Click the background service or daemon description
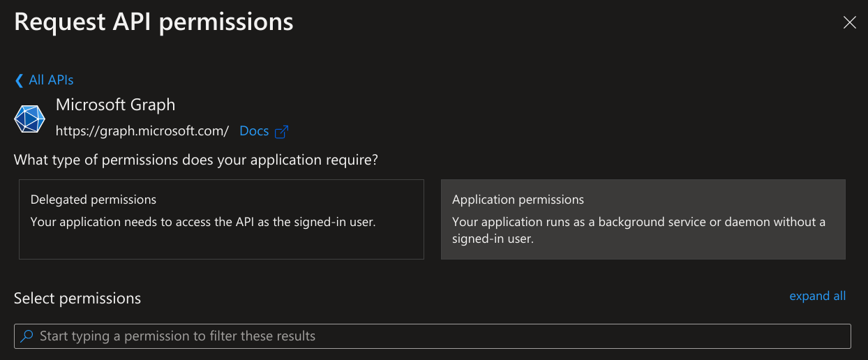Image resolution: width=868 pixels, height=360 pixels. pos(638,222)
